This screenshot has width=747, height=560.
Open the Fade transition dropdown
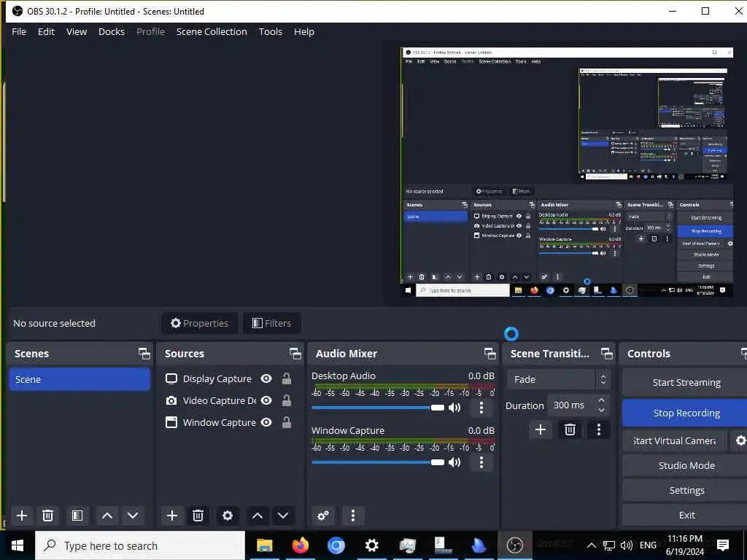click(x=557, y=379)
